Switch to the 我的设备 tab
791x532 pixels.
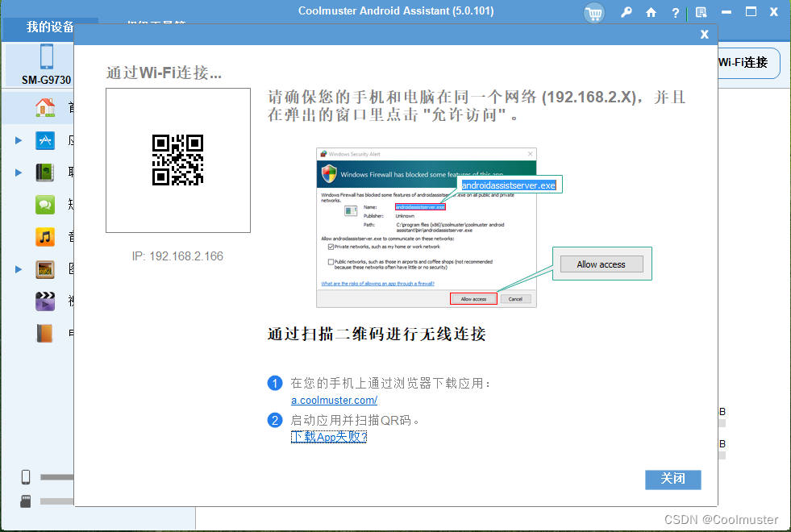49,27
